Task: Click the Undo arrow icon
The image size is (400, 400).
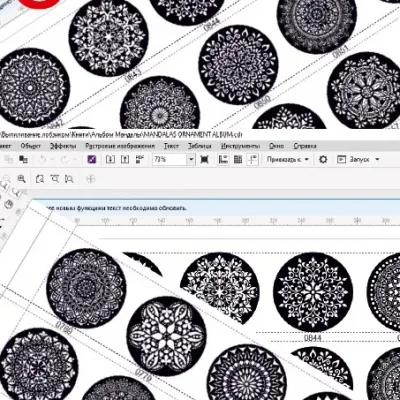Action: [42, 159]
